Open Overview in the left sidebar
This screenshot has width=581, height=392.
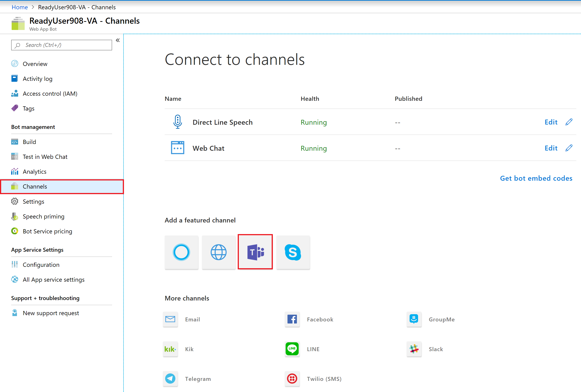point(35,63)
